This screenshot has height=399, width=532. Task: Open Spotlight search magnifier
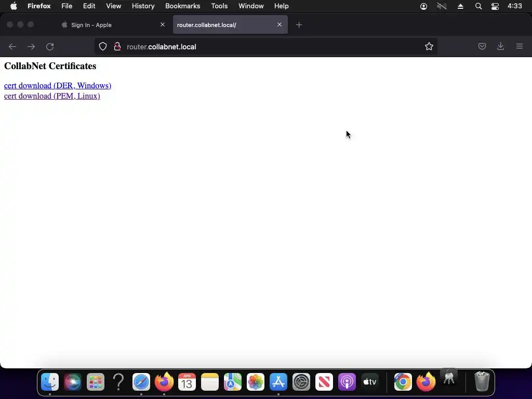coord(478,6)
